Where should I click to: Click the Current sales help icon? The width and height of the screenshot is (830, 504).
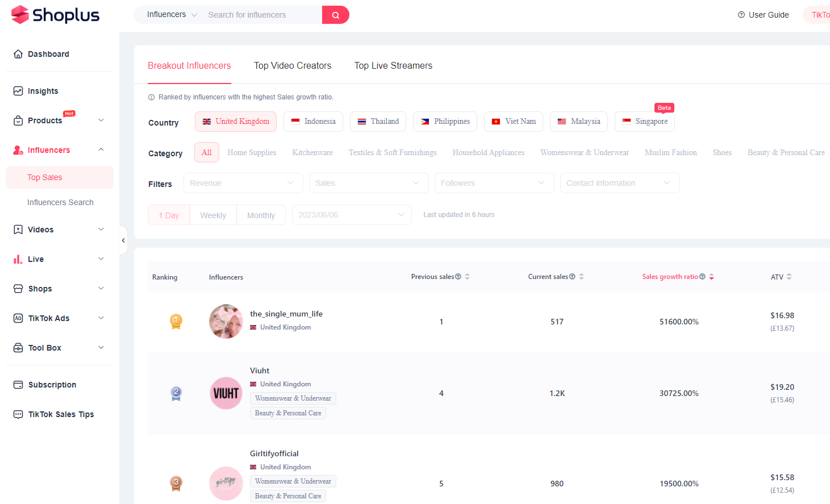[572, 277]
